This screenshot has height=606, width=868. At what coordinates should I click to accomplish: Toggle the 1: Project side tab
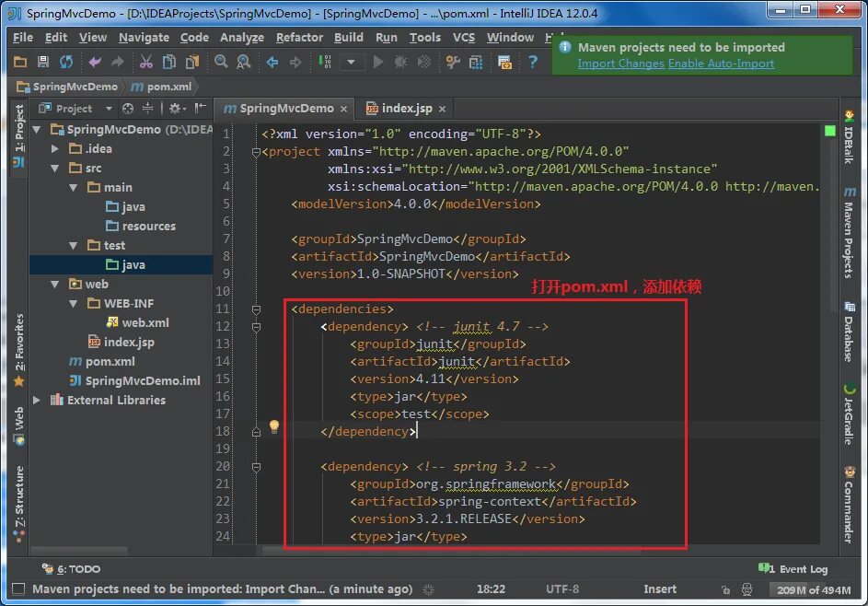pos(18,135)
